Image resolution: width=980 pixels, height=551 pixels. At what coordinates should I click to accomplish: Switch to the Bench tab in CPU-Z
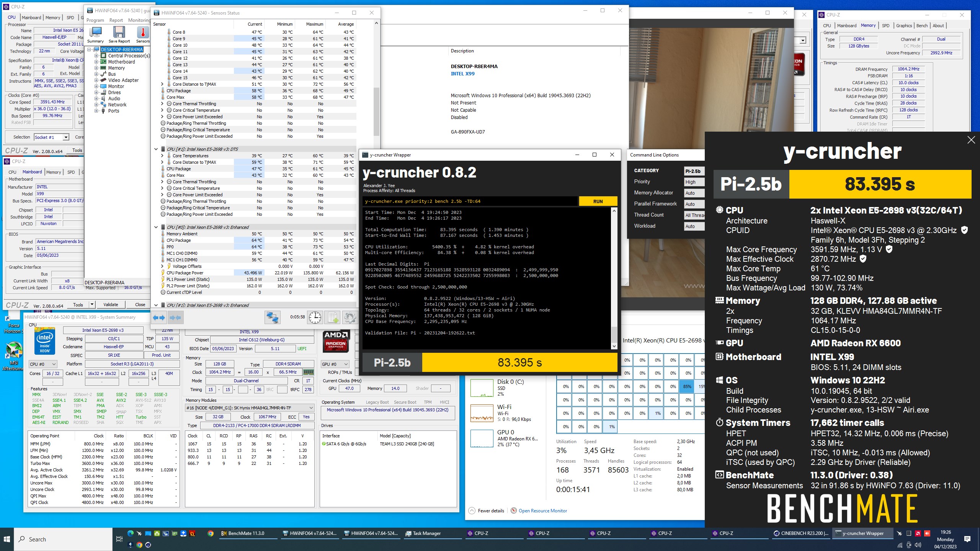[x=922, y=26]
